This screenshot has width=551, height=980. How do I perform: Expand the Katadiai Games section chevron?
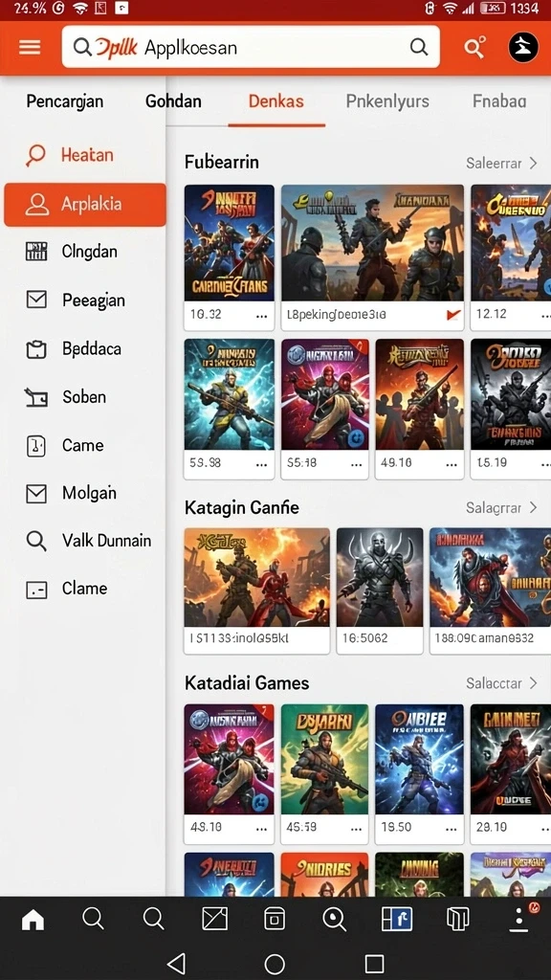[x=533, y=683]
